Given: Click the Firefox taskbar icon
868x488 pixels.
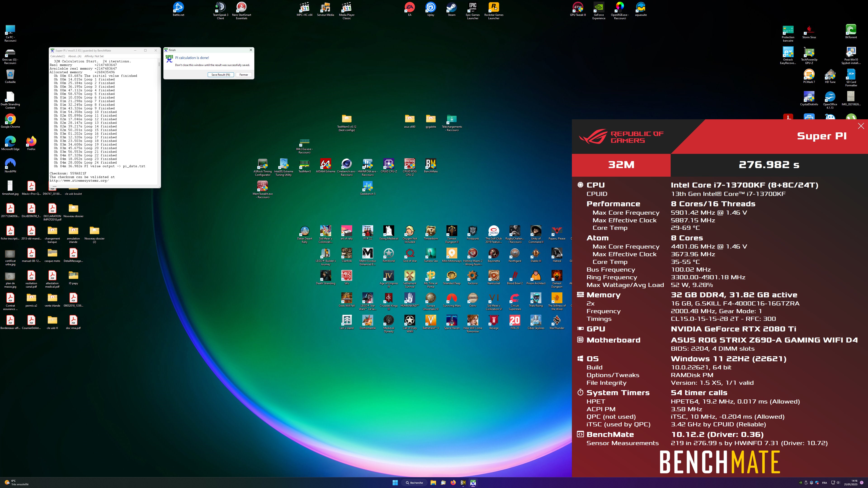Looking at the screenshot, I should (x=453, y=483).
